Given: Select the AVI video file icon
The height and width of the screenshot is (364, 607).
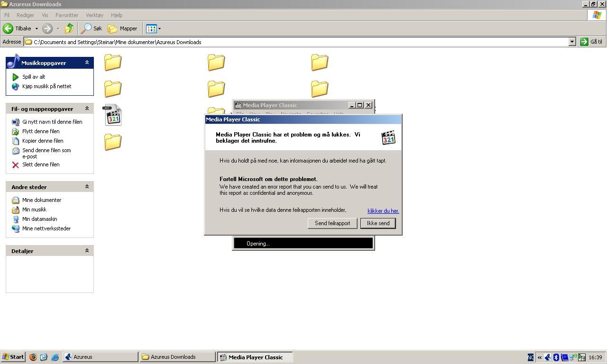Looking at the screenshot, I should point(113,115).
